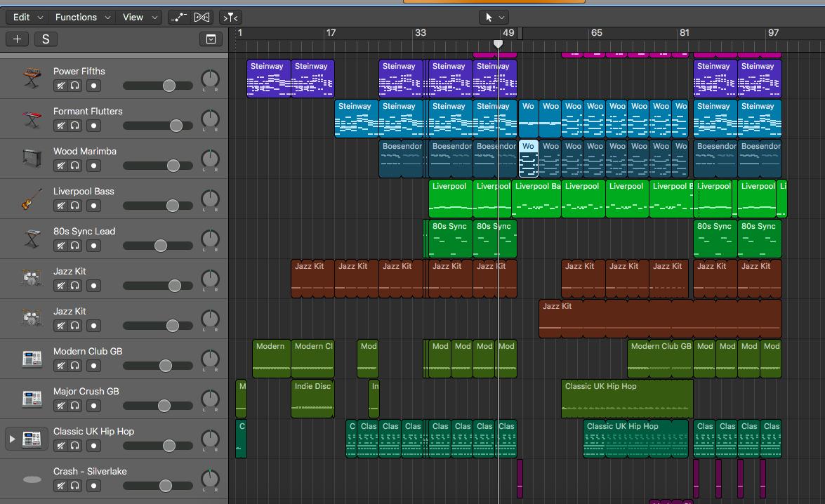The image size is (825, 504).
Task: Select the highlighted Wo region on Wood Marimba
Action: [528, 159]
